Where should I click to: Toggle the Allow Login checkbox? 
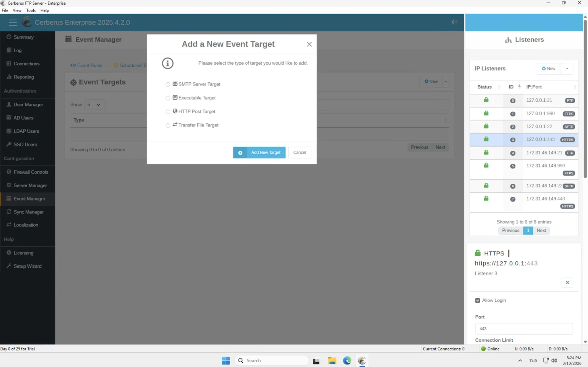(477, 301)
